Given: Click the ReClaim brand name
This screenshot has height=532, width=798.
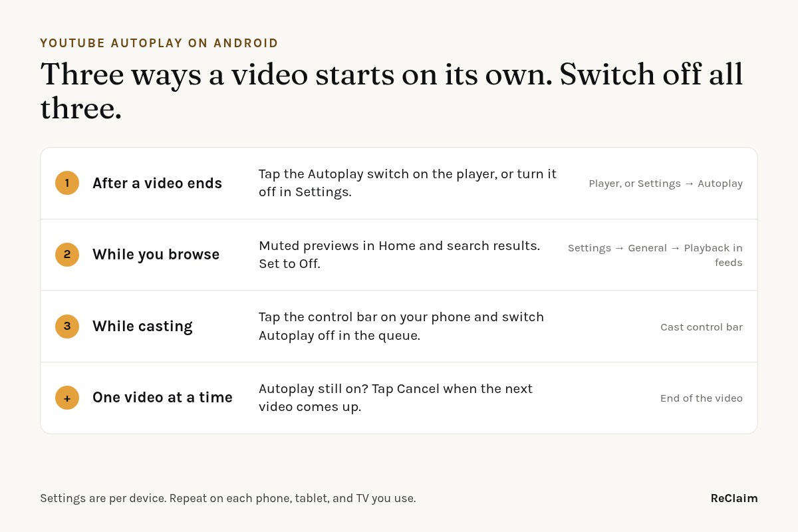Looking at the screenshot, I should (734, 498).
